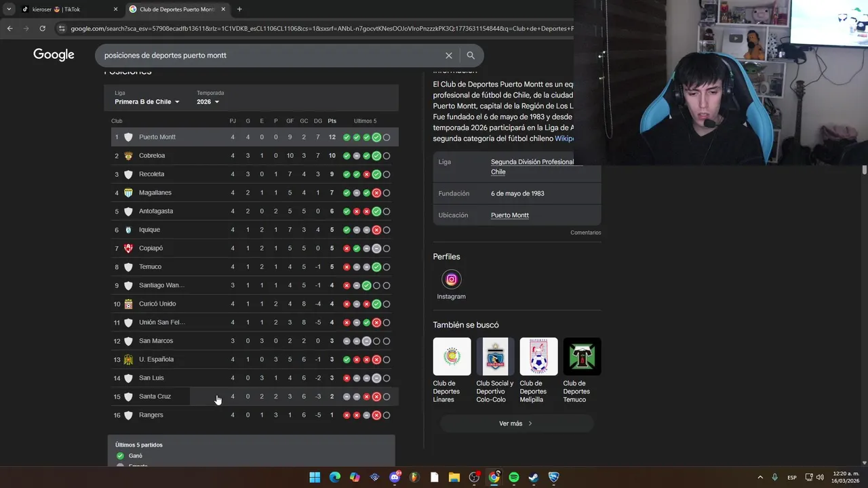Image resolution: width=868 pixels, height=488 pixels.
Task: Open Liga dropdown Primera B de Chile
Action: 147,102
